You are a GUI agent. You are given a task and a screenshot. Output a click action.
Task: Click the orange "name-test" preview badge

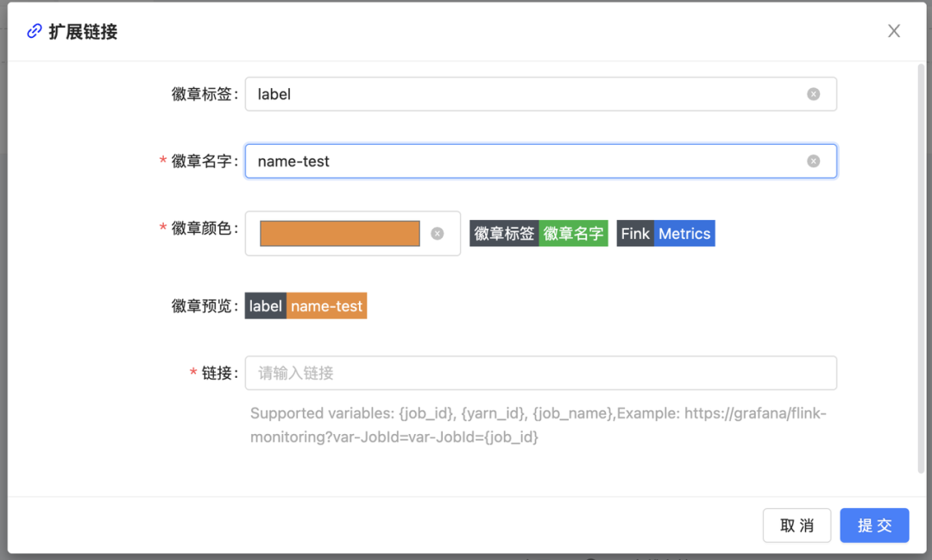[x=327, y=306]
